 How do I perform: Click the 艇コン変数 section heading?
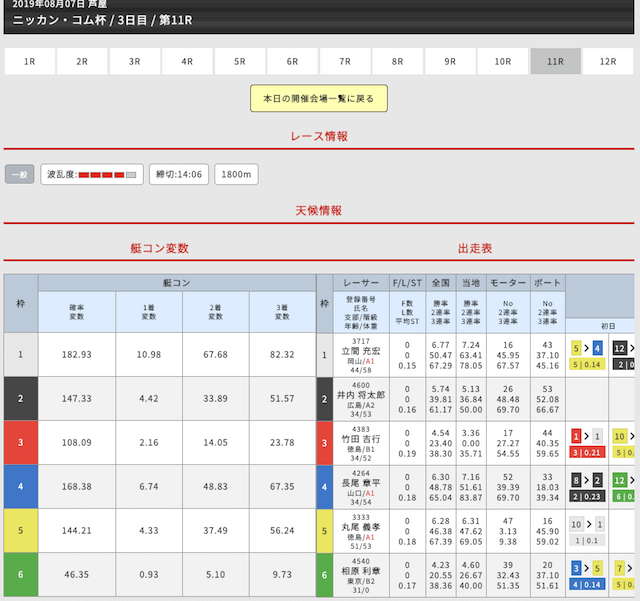[x=160, y=248]
